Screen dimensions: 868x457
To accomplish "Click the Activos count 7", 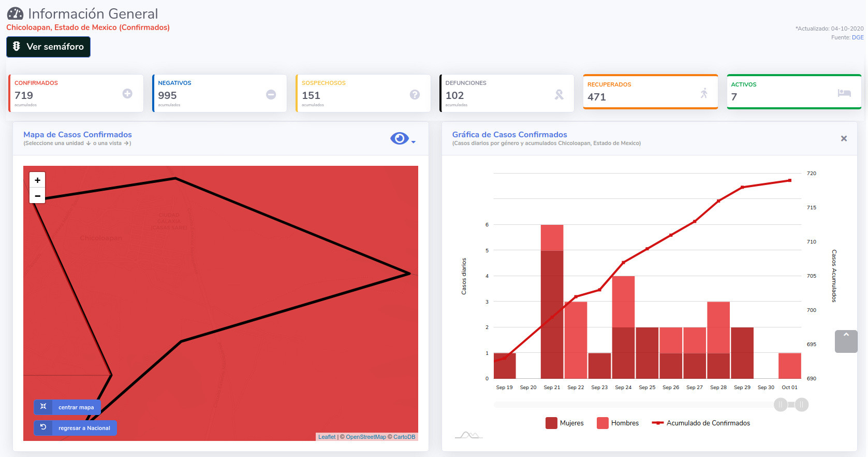I will tap(734, 97).
